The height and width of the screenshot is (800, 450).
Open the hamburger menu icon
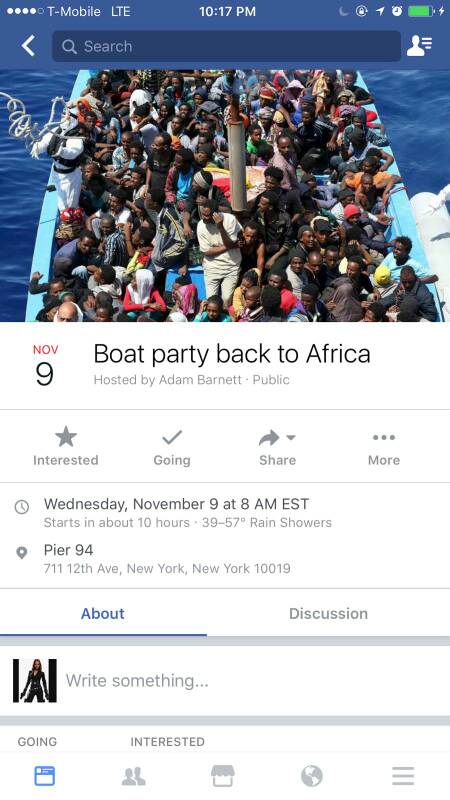[403, 776]
